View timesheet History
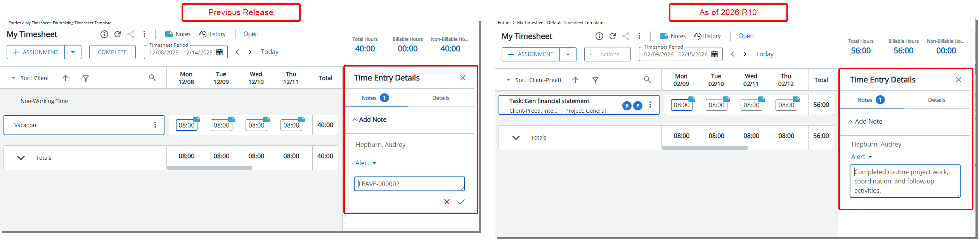This screenshot has width=980, height=241. (x=212, y=34)
